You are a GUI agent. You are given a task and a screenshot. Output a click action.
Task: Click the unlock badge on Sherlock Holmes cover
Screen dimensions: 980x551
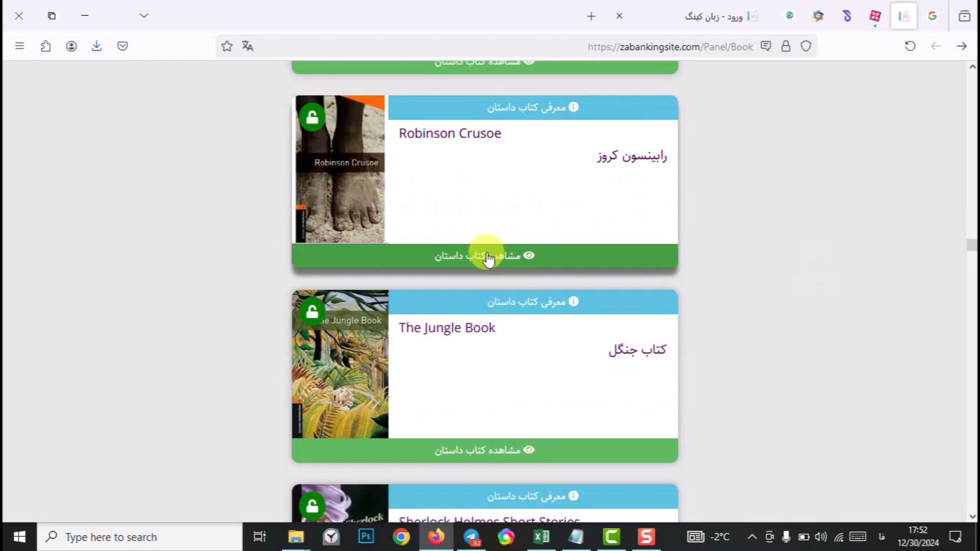coord(312,506)
